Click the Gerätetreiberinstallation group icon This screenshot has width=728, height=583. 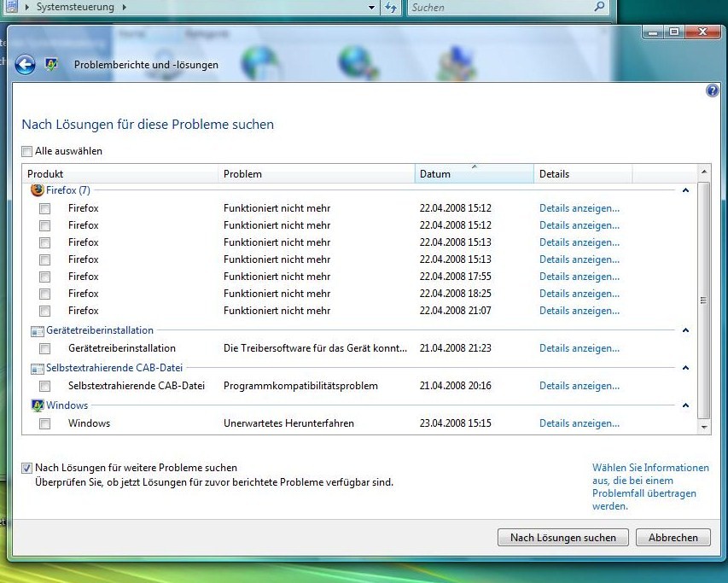pos(38,331)
